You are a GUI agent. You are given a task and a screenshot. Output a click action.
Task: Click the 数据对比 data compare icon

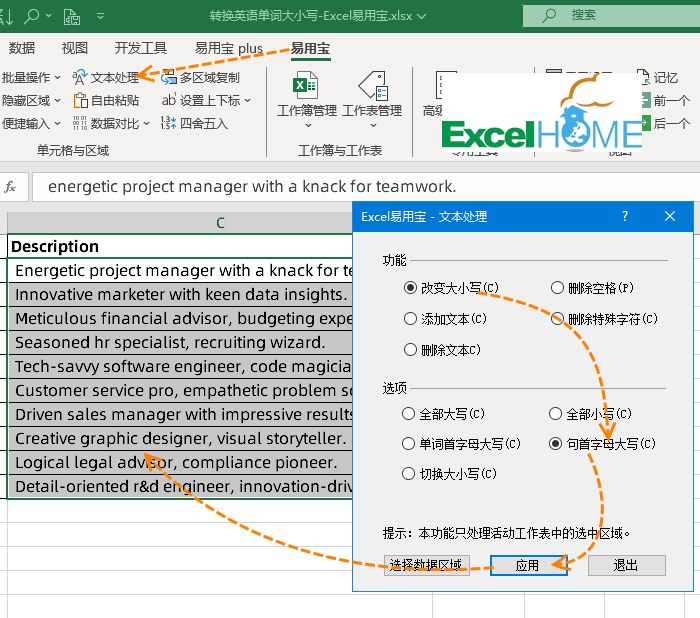pyautogui.click(x=79, y=123)
